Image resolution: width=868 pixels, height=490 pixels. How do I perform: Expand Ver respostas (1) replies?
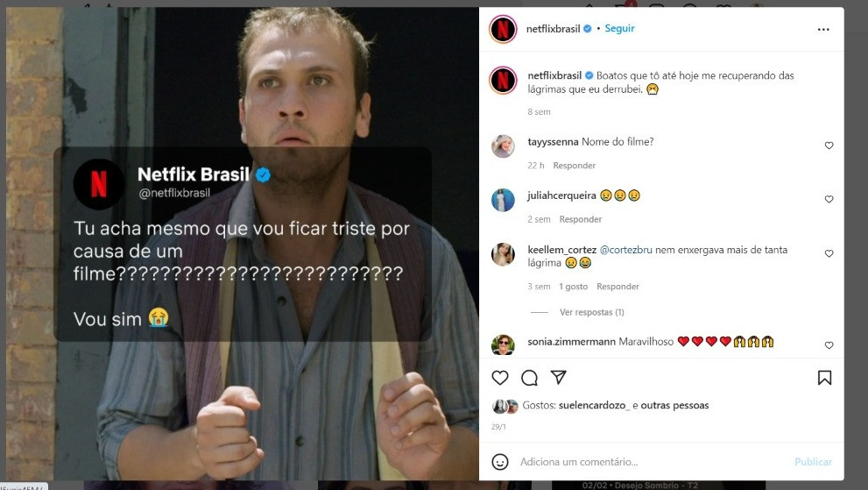coord(592,312)
